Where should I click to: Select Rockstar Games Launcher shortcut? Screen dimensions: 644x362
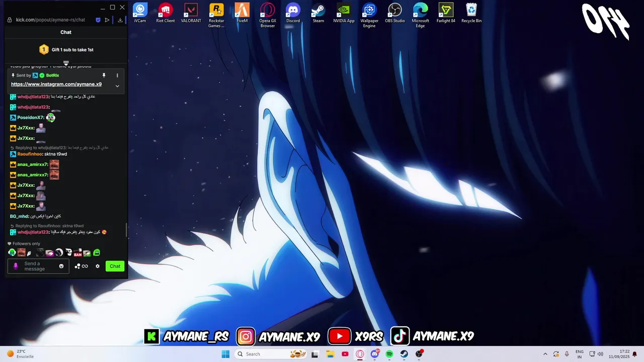[216, 16]
